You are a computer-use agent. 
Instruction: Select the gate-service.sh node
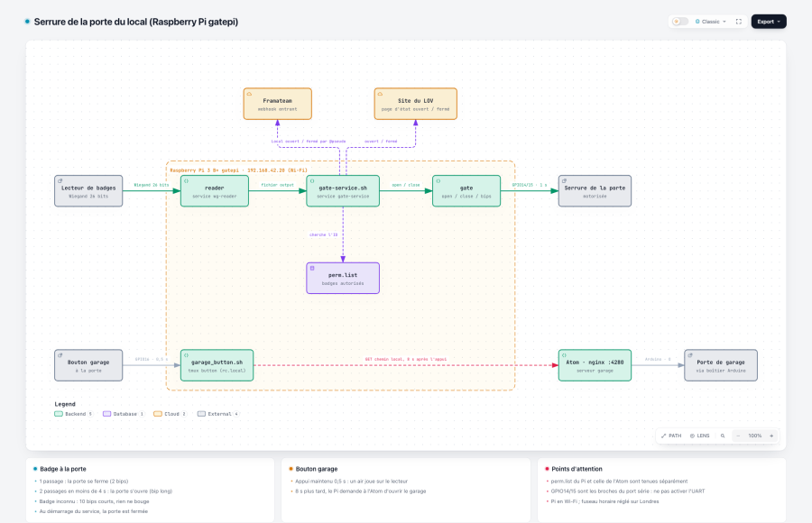[x=343, y=191]
